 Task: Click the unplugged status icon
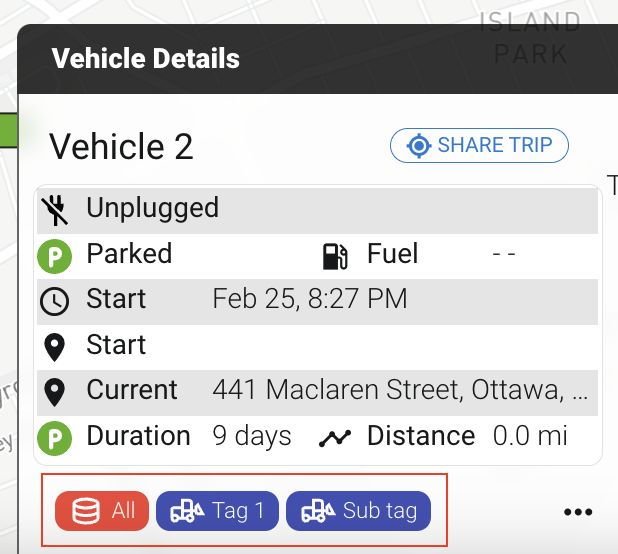(53, 209)
